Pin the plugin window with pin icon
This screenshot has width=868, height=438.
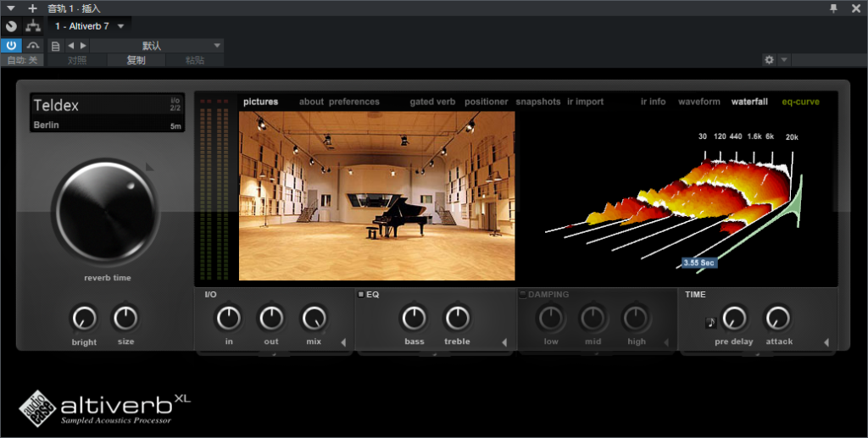[x=834, y=8]
